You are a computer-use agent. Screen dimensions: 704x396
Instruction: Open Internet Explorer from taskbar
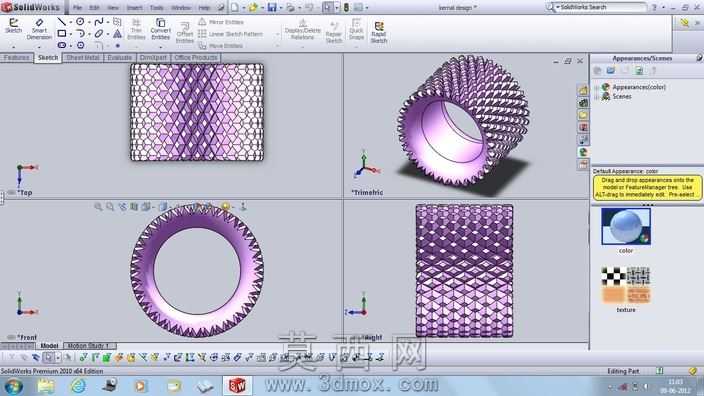click(78, 386)
